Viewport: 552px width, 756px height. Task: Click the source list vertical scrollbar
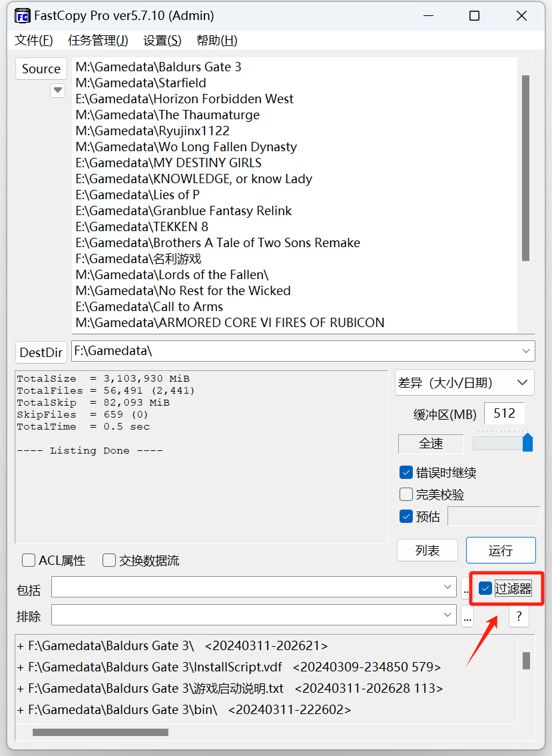(525, 168)
